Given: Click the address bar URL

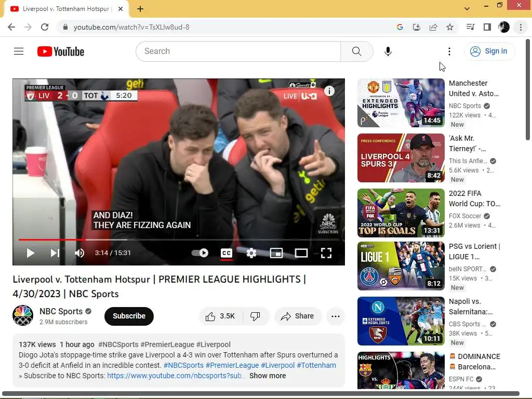Looking at the screenshot, I should [x=131, y=27].
